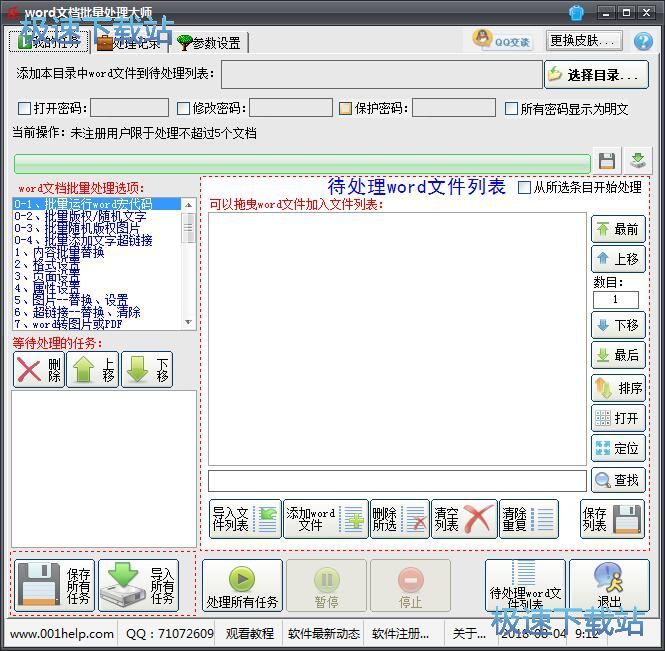Locate the file with 定位

click(x=618, y=448)
